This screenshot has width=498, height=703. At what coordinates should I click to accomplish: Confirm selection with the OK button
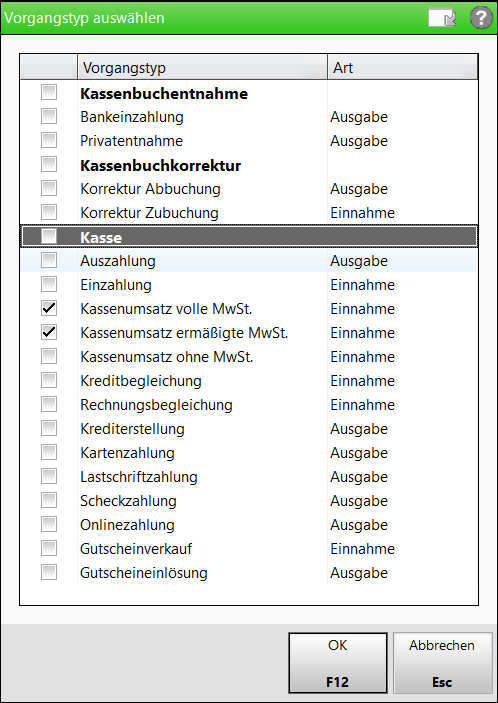338,663
